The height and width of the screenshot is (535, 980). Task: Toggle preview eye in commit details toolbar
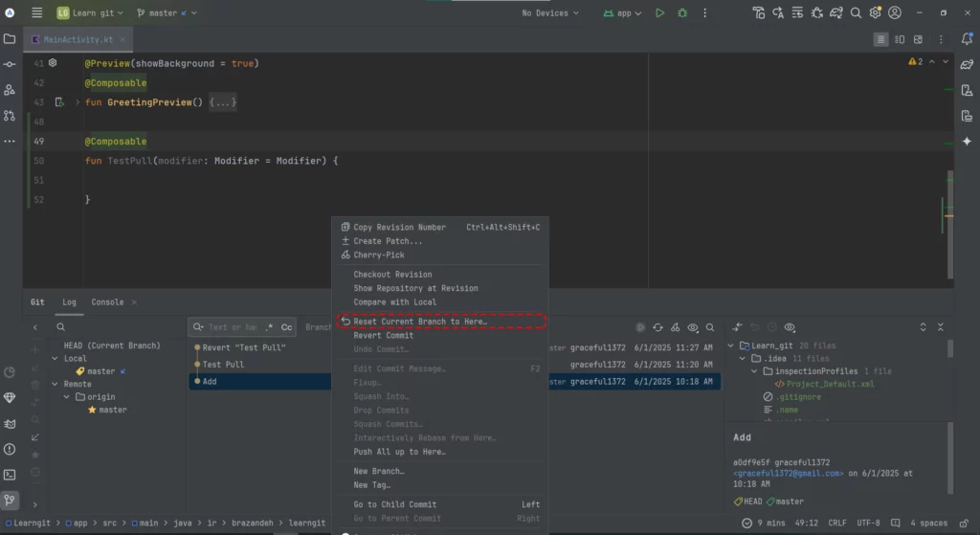coord(790,327)
